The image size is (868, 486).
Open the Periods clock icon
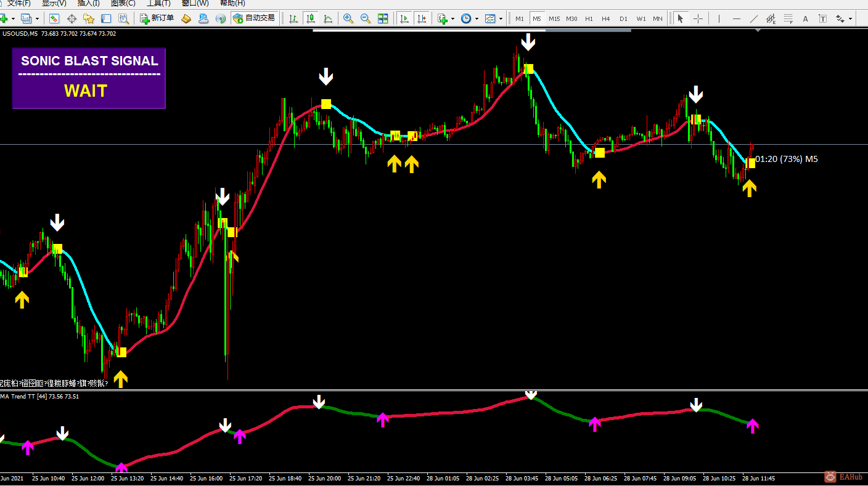pyautogui.click(x=466, y=18)
